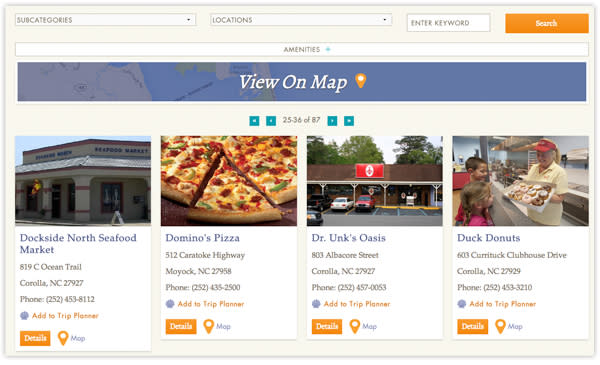Open the View On Map banner
600x365 pixels.
[x=302, y=82]
